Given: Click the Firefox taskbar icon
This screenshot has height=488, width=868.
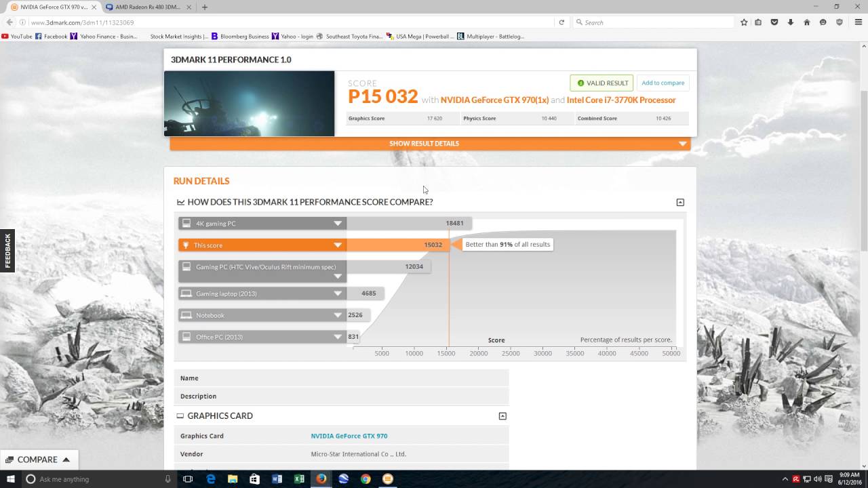Looking at the screenshot, I should click(x=321, y=479).
